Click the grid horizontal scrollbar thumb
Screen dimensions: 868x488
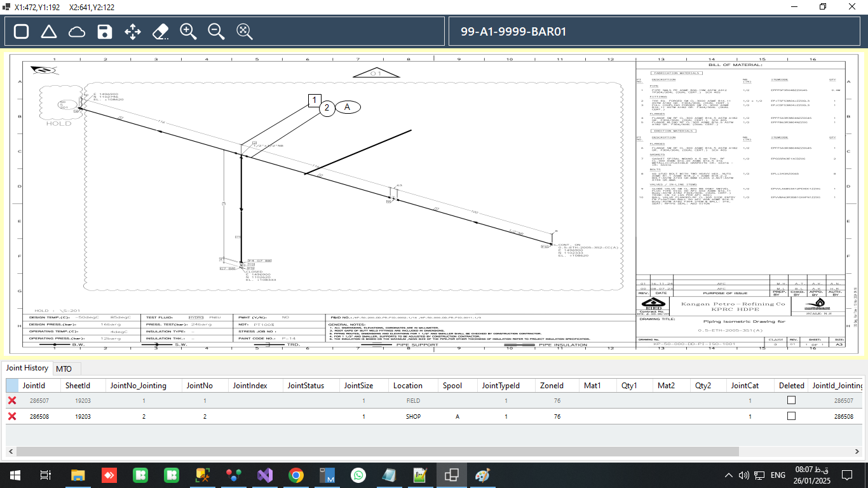377,451
